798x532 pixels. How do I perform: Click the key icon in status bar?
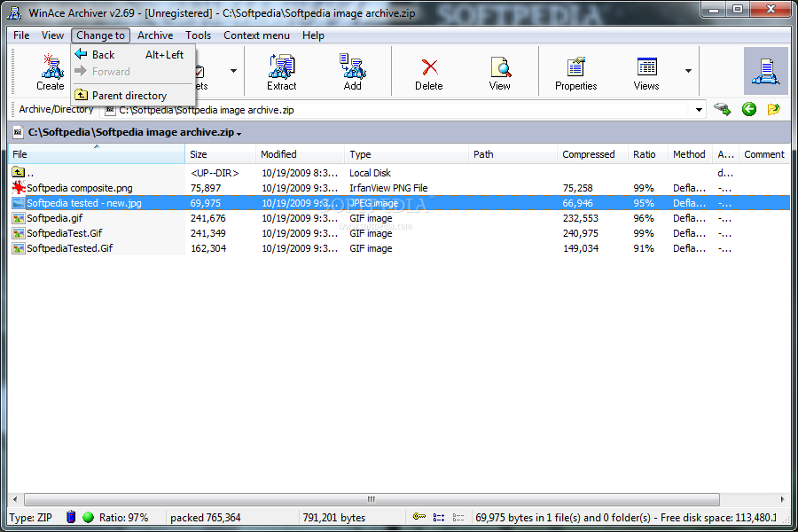point(419,517)
